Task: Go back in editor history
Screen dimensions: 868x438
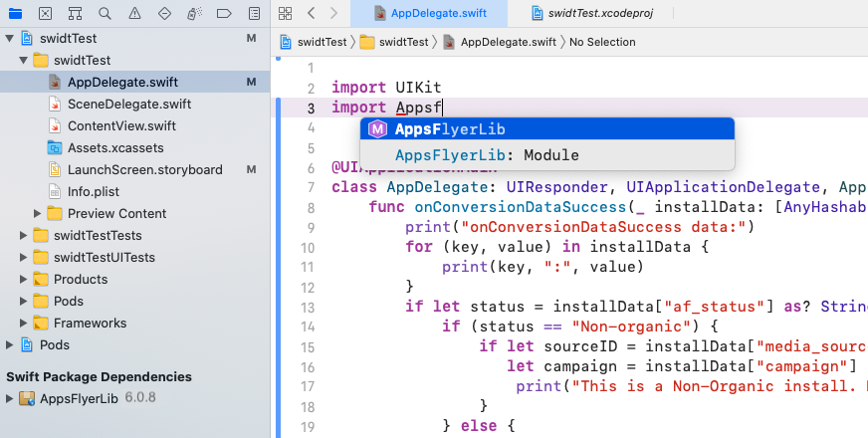Action: (x=312, y=13)
